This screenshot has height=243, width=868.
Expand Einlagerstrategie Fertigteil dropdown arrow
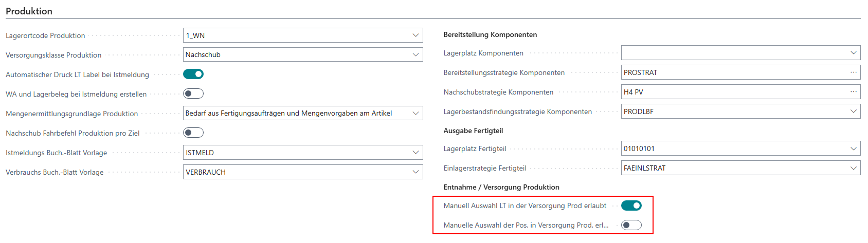pyautogui.click(x=854, y=168)
